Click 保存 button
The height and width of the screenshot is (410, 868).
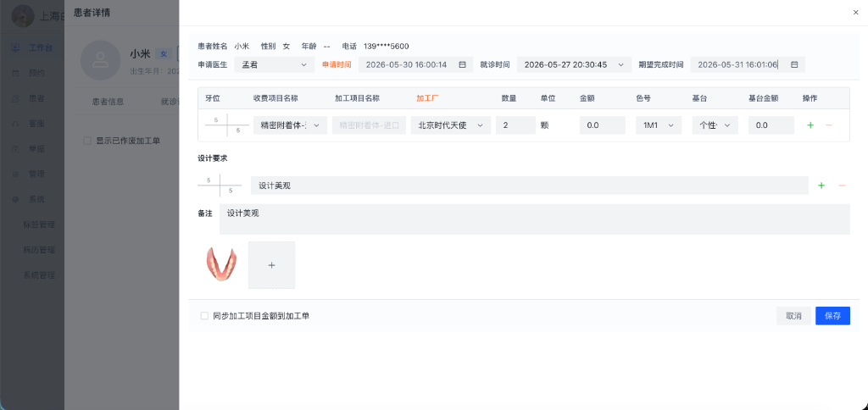(832, 316)
